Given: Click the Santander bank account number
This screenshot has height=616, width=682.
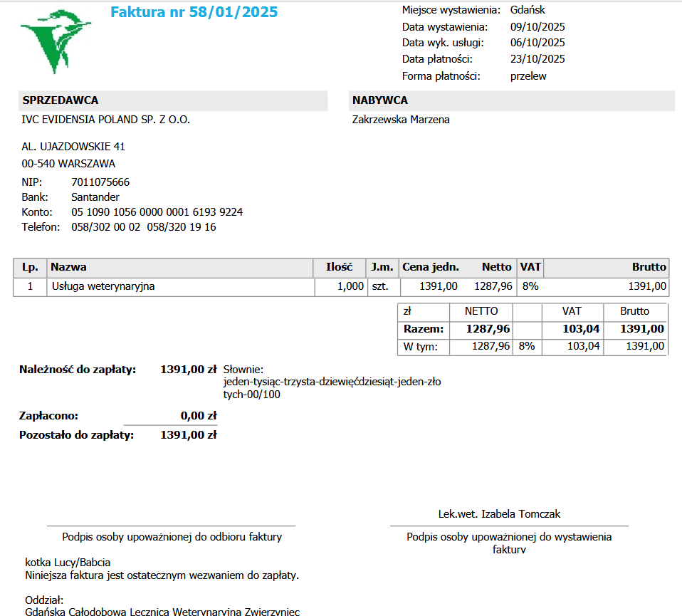Looking at the screenshot, I should click(157, 212).
